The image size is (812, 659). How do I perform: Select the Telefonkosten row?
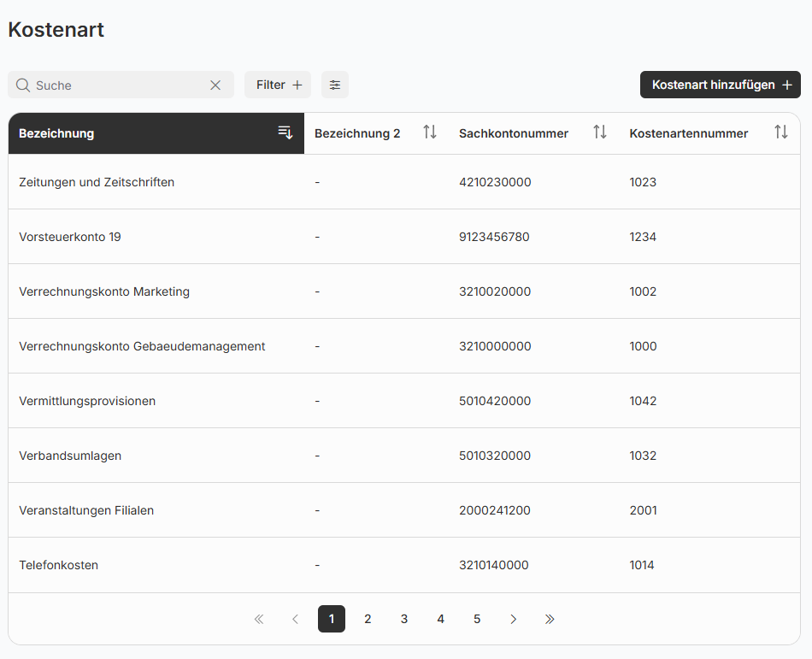point(59,565)
